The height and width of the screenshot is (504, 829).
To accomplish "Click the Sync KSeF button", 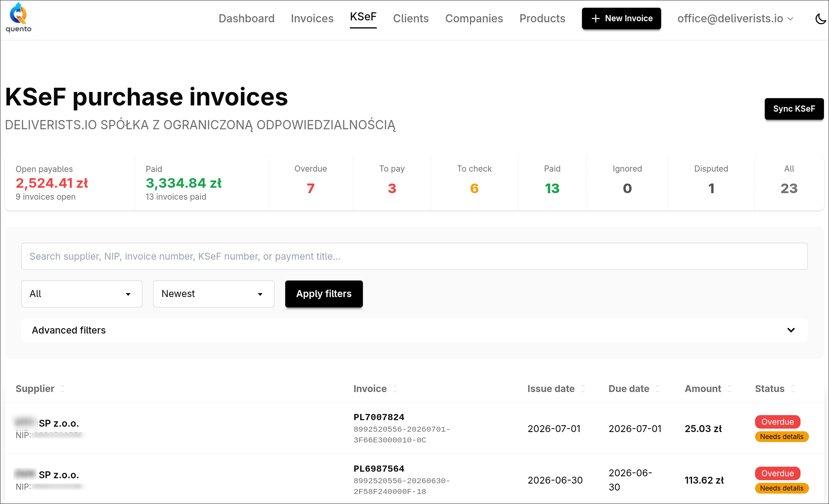I will coord(794,109).
